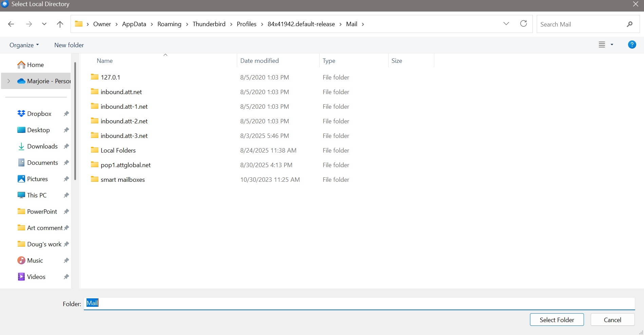644x335 pixels.
Task: Click the Folder name input field
Action: pos(359,303)
